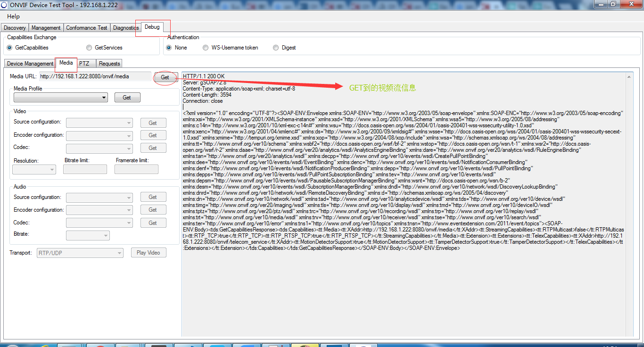This screenshot has width=644, height=347.
Task: Open the Conformance Test tab
Action: [87, 28]
